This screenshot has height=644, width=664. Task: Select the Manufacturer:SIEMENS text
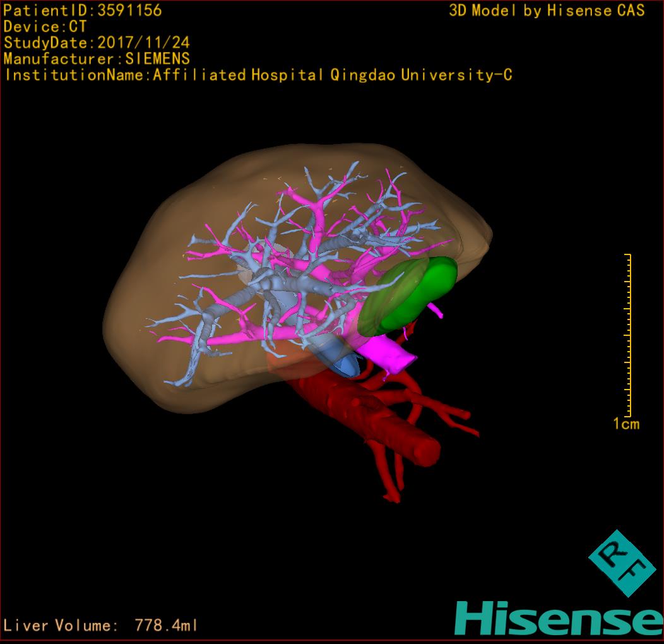pos(97,59)
